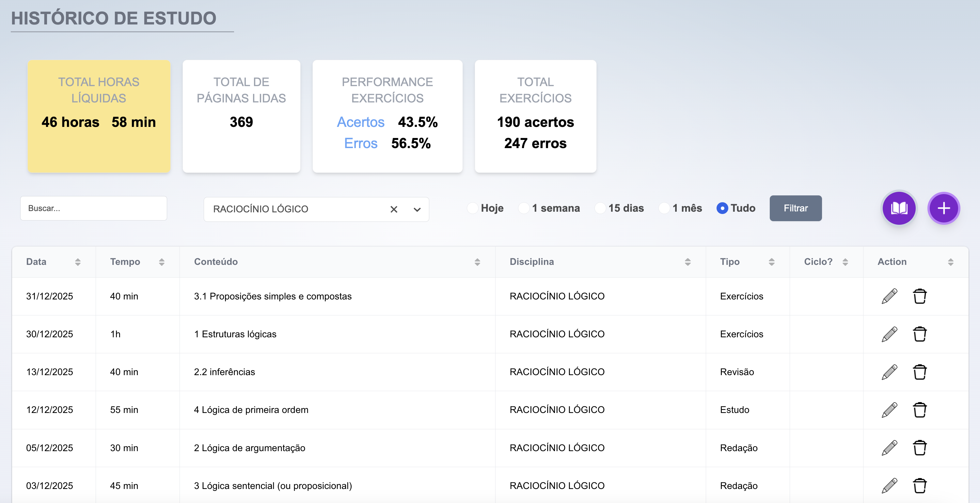Edit the 03/12/2025 Lógica sentencial entry

point(890,485)
